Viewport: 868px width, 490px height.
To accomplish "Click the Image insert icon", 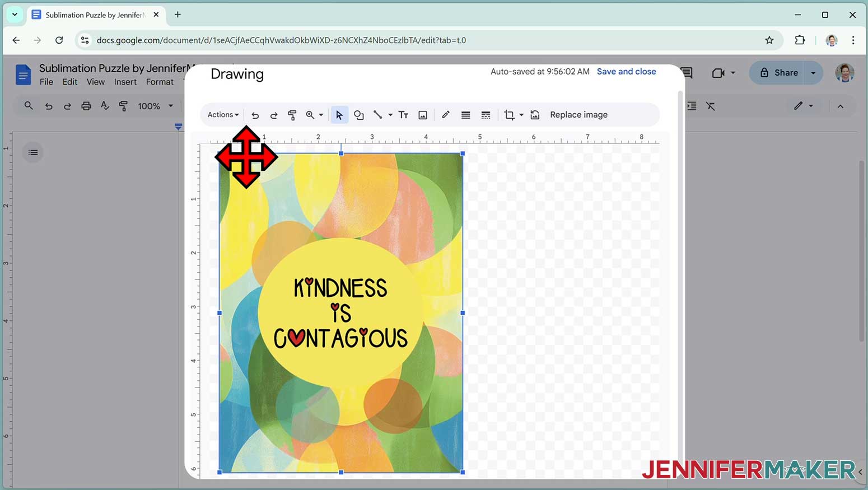I will (x=423, y=115).
